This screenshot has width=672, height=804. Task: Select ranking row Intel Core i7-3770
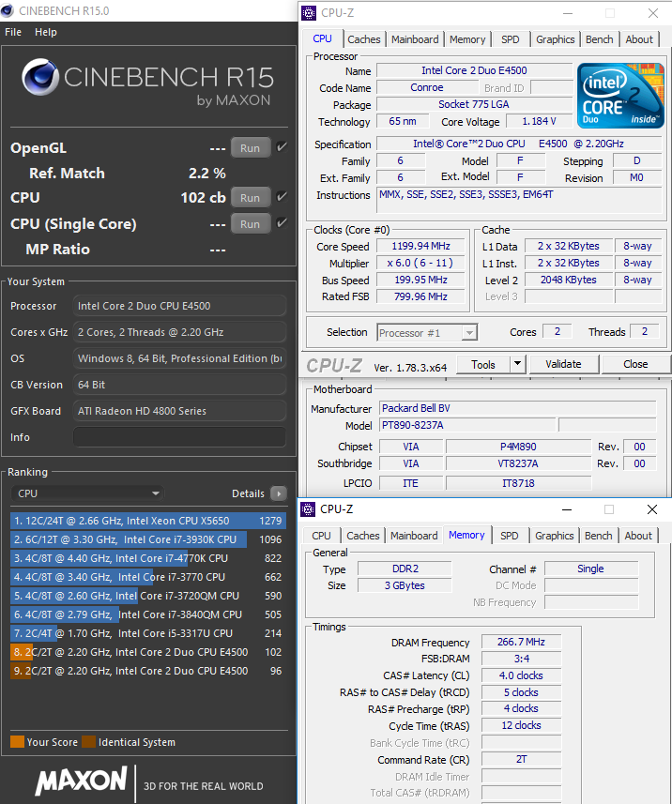pyautogui.click(x=147, y=577)
